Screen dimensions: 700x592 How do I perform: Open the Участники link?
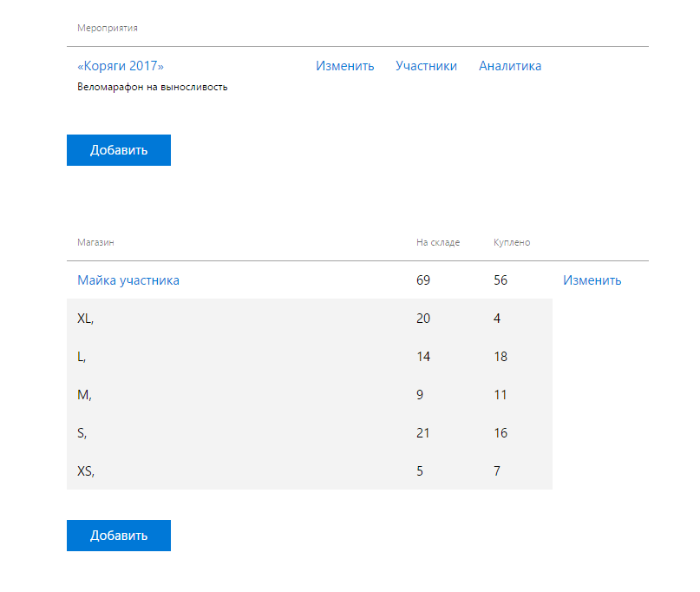tap(426, 66)
